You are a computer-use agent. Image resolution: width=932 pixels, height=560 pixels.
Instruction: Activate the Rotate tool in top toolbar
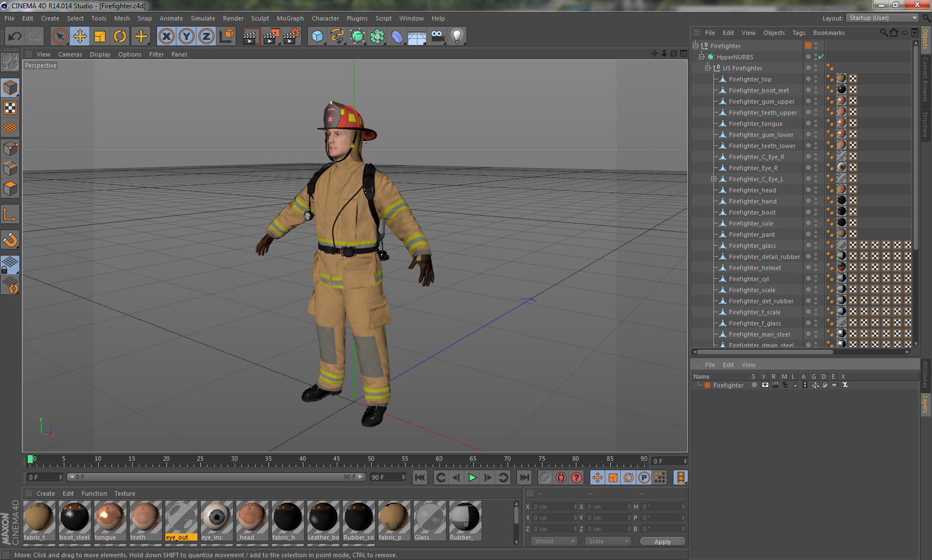pyautogui.click(x=120, y=37)
